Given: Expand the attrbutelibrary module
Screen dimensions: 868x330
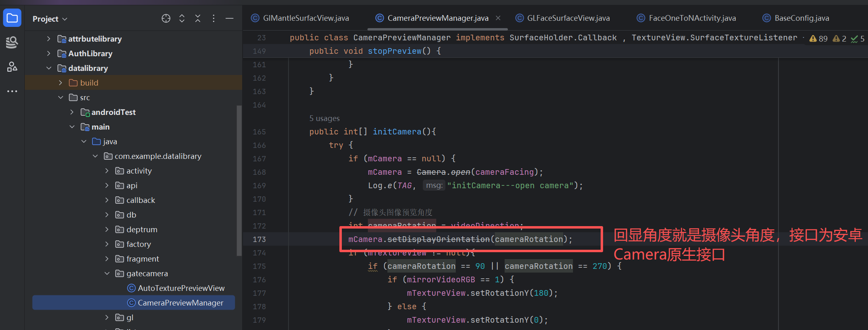Looking at the screenshot, I should click(x=49, y=39).
